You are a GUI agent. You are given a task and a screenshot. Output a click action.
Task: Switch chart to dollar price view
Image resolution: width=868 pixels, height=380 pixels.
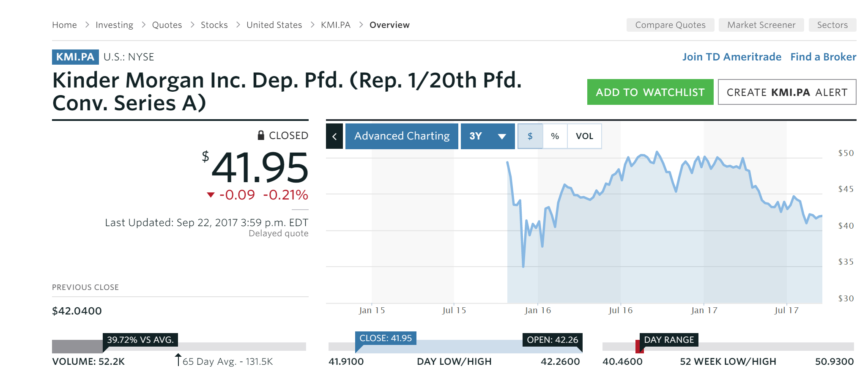click(530, 136)
